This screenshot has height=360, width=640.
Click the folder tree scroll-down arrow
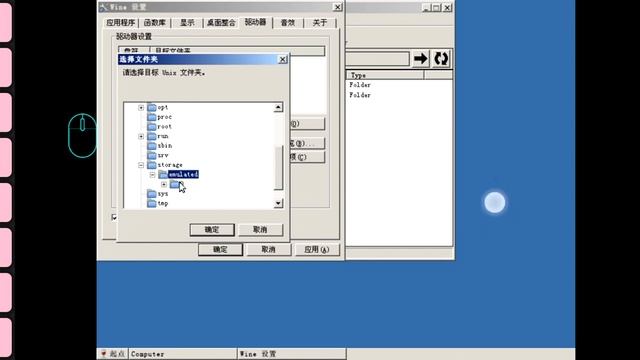[278, 203]
